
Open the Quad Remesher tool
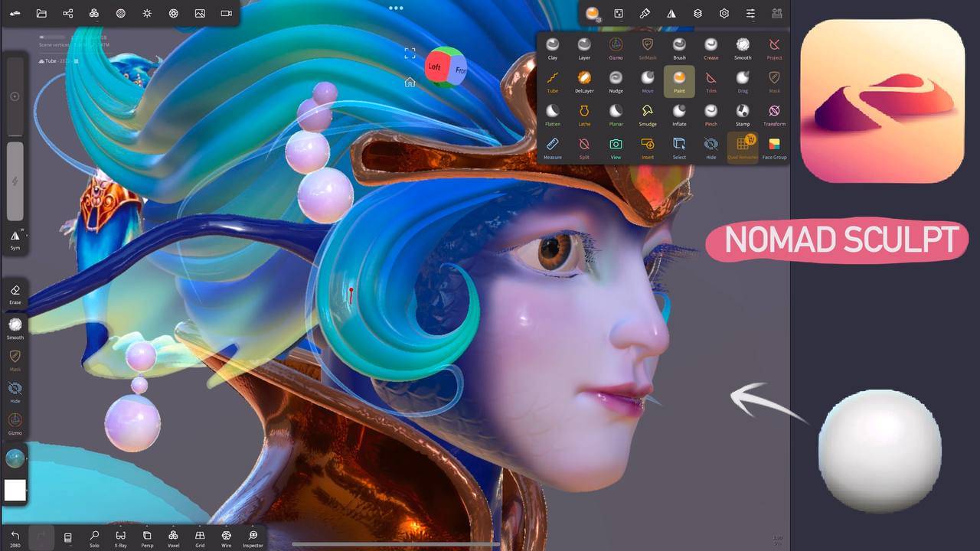tap(743, 148)
